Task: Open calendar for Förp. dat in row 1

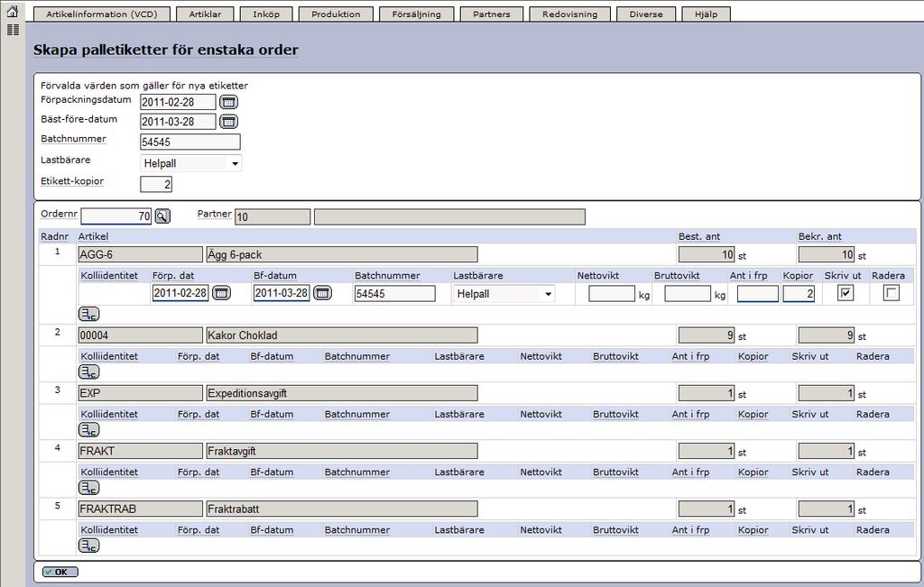Action: [x=221, y=293]
